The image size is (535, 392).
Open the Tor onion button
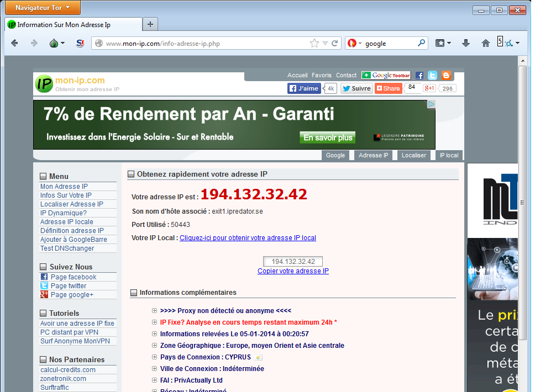coord(54,43)
